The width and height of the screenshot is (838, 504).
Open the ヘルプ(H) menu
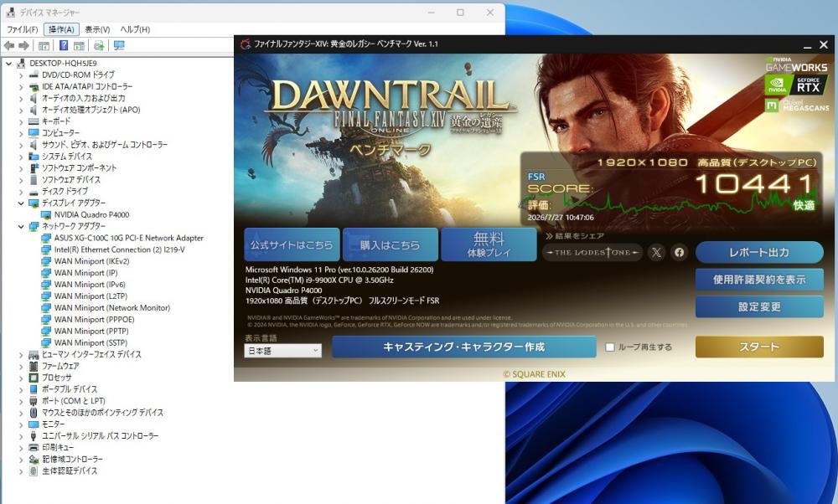[135, 29]
